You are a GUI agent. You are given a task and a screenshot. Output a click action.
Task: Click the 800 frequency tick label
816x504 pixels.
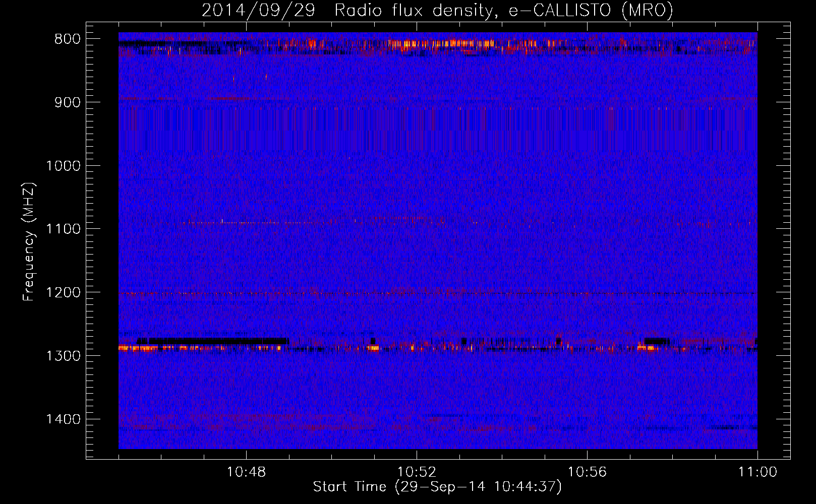pyautogui.click(x=68, y=39)
